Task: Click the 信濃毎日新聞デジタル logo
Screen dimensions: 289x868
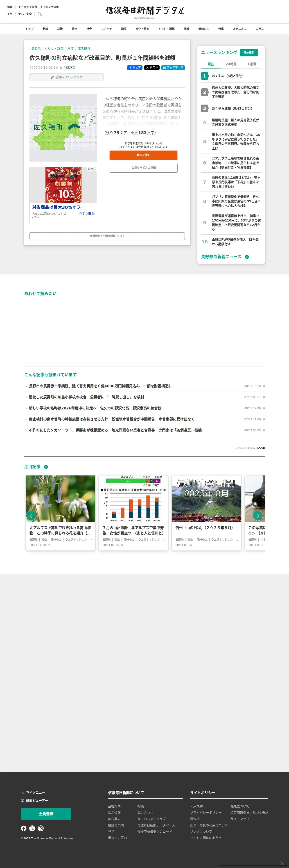Action: [x=144, y=10]
